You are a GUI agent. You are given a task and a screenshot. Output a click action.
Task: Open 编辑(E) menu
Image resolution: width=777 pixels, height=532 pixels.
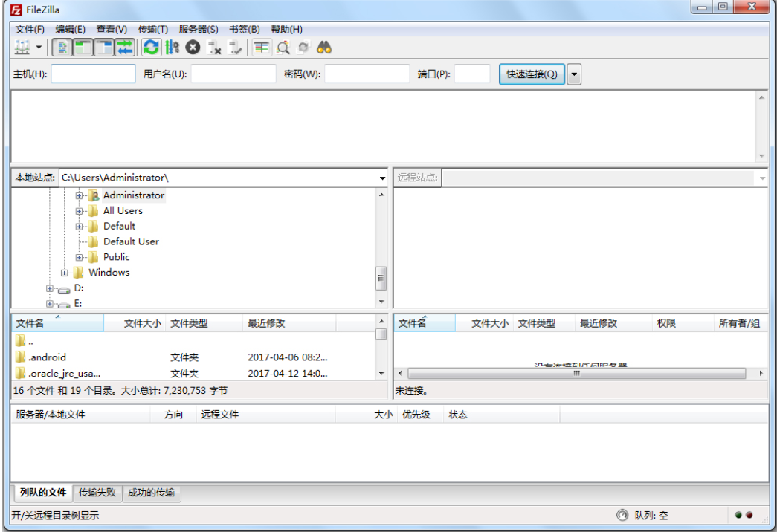71,29
